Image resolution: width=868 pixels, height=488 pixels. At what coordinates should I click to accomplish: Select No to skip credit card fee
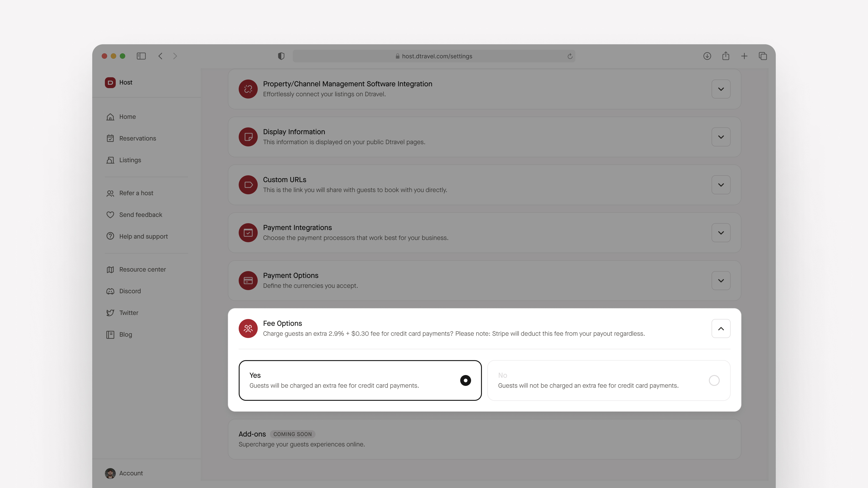[714, 380]
